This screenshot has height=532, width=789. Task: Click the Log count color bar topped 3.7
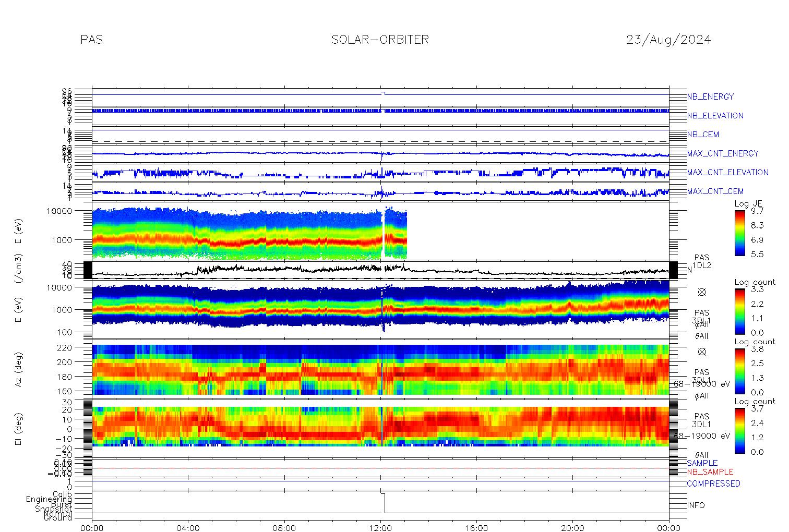[739, 430]
